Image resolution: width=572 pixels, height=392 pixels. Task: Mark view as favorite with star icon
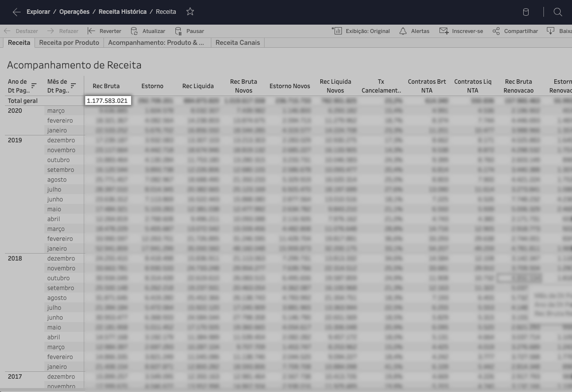pos(190,12)
